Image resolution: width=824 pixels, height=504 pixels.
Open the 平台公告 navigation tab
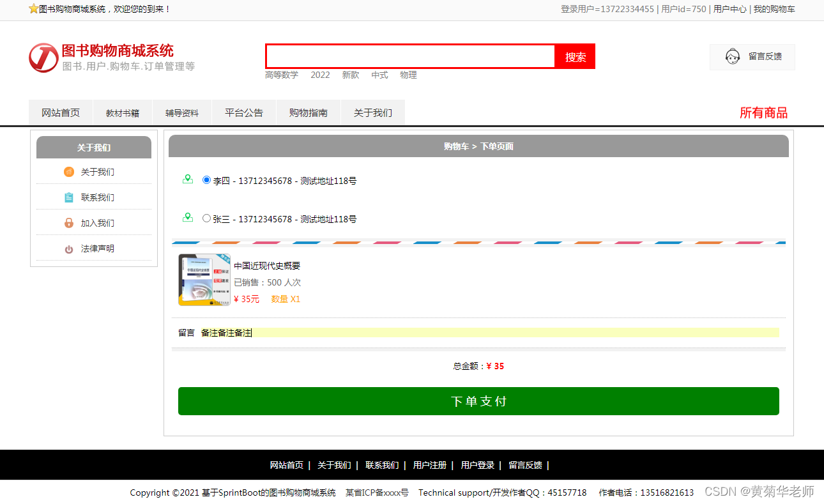(244, 113)
